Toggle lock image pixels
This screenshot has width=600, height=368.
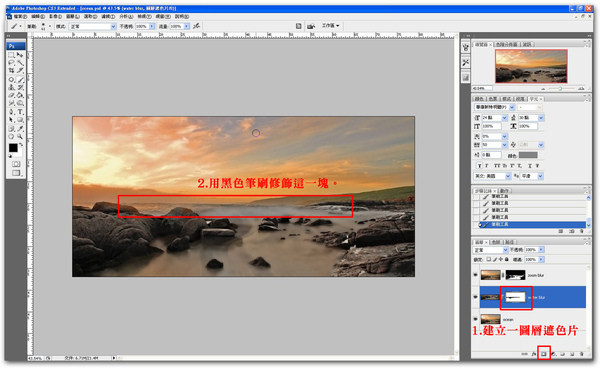(x=495, y=259)
